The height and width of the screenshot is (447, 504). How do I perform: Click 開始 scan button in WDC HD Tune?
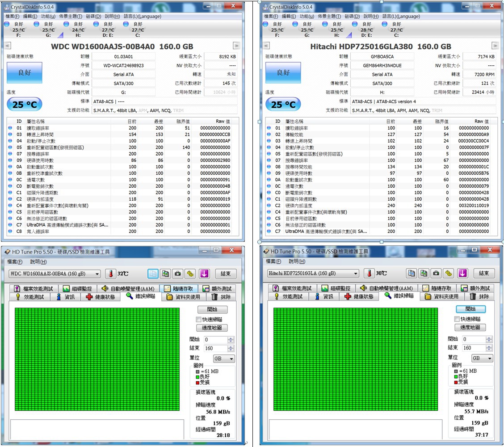coord(213,309)
